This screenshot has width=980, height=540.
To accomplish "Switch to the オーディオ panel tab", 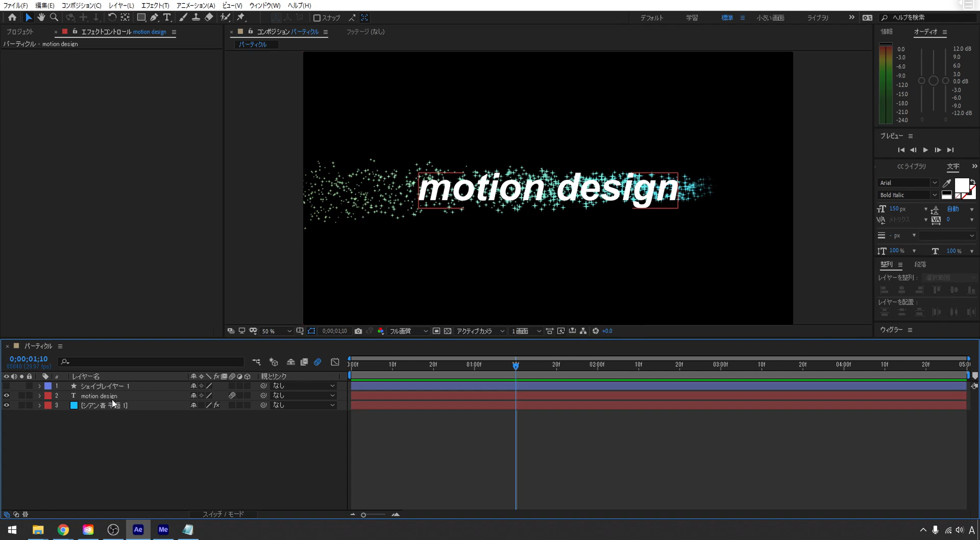I will (926, 32).
